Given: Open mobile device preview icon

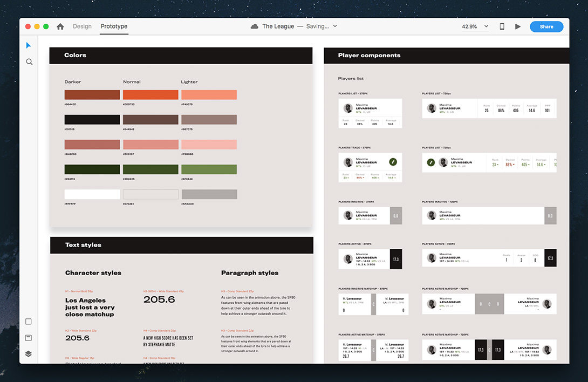Looking at the screenshot, I should (502, 26).
